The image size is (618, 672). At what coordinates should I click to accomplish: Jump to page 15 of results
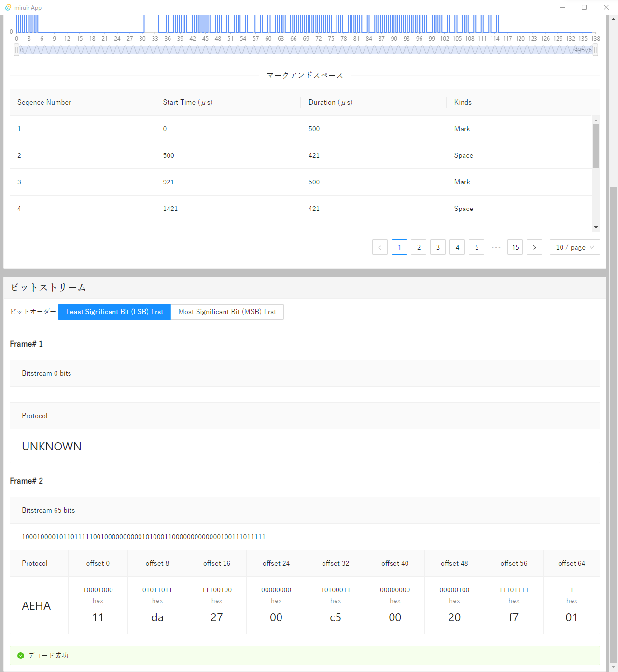pos(515,247)
